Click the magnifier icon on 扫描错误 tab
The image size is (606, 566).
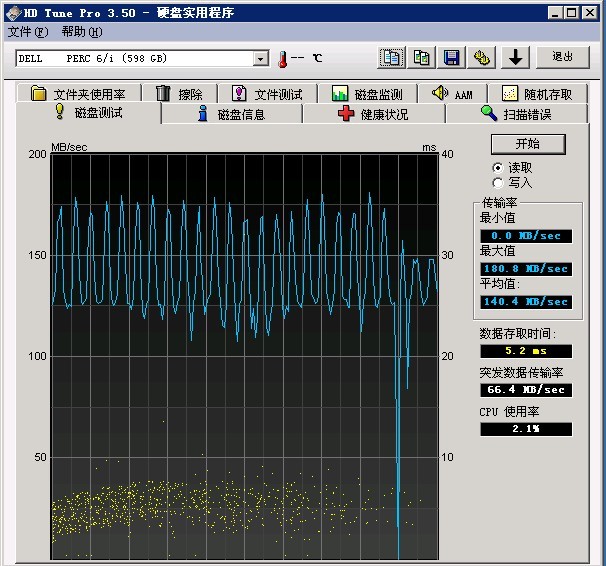pos(489,113)
